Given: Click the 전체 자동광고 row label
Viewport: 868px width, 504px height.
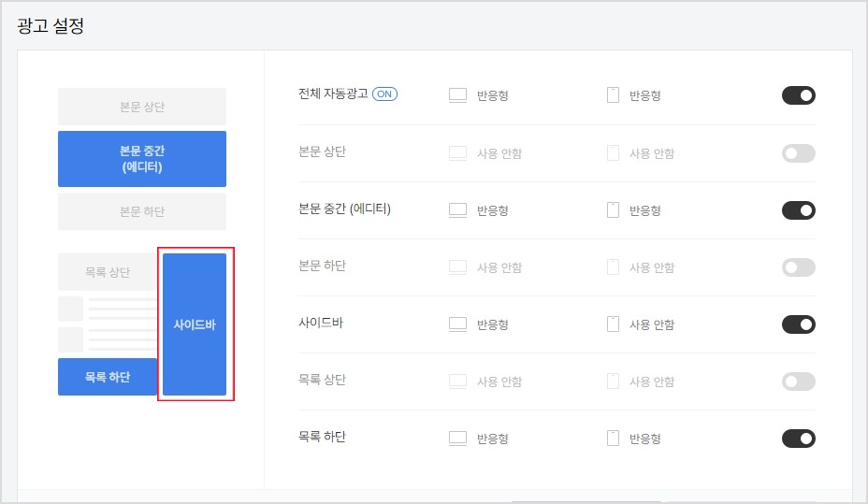Looking at the screenshot, I should click(333, 94).
